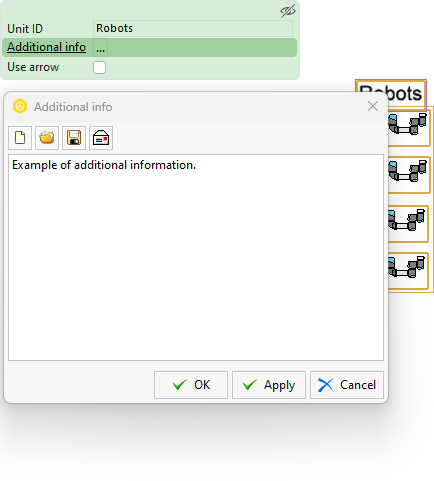Open a file with the folder icon
Screen dimensions: 434x481
coord(47,138)
